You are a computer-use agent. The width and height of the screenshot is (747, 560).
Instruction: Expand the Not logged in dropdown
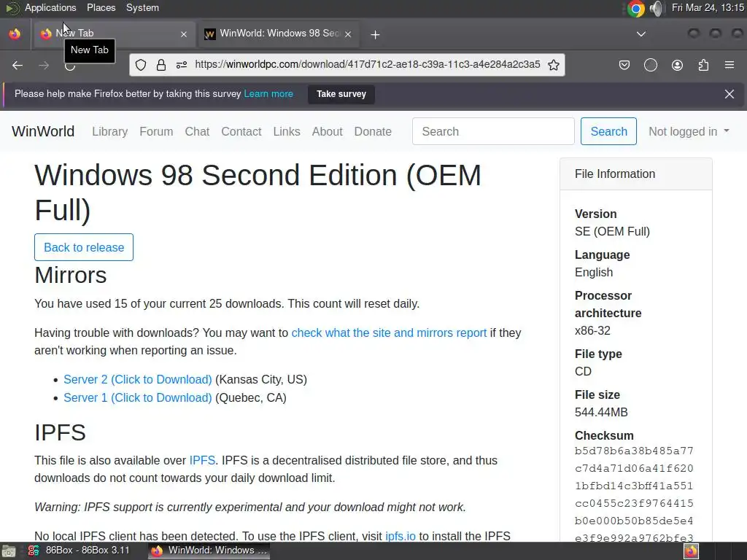tap(689, 131)
